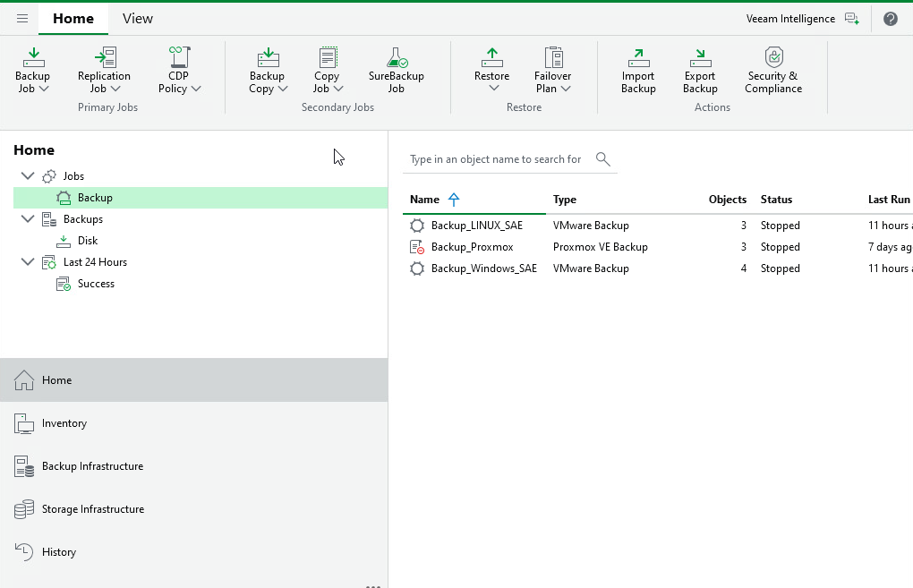
Task: Open the Inventory navigation pane
Action: (x=194, y=423)
